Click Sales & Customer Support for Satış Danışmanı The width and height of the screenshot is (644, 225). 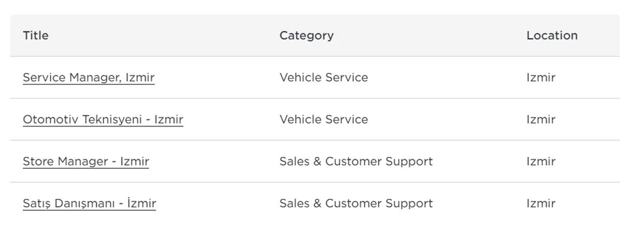[x=356, y=203]
